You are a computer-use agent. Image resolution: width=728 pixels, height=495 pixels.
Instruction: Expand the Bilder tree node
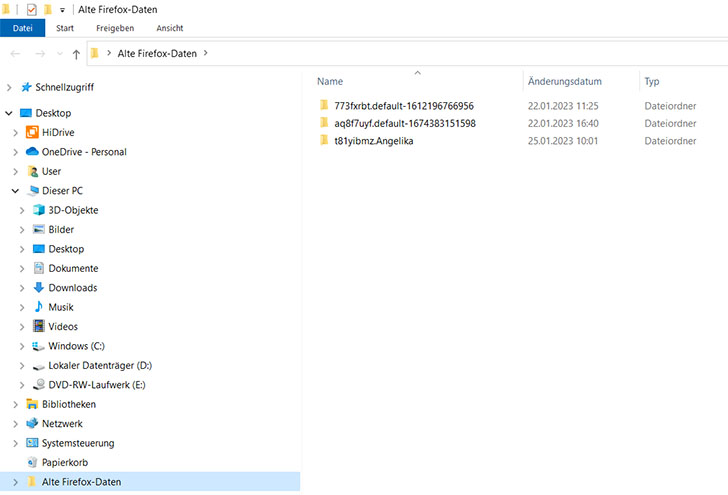(x=22, y=230)
